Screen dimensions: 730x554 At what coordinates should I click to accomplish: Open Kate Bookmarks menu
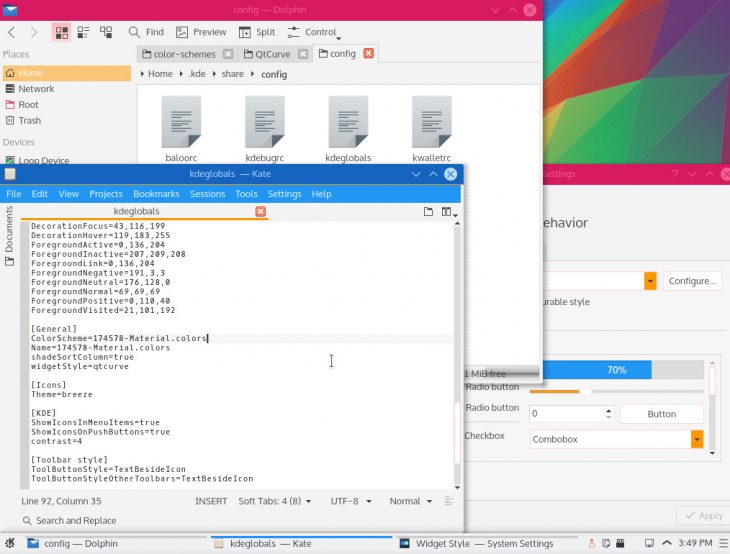[156, 194]
